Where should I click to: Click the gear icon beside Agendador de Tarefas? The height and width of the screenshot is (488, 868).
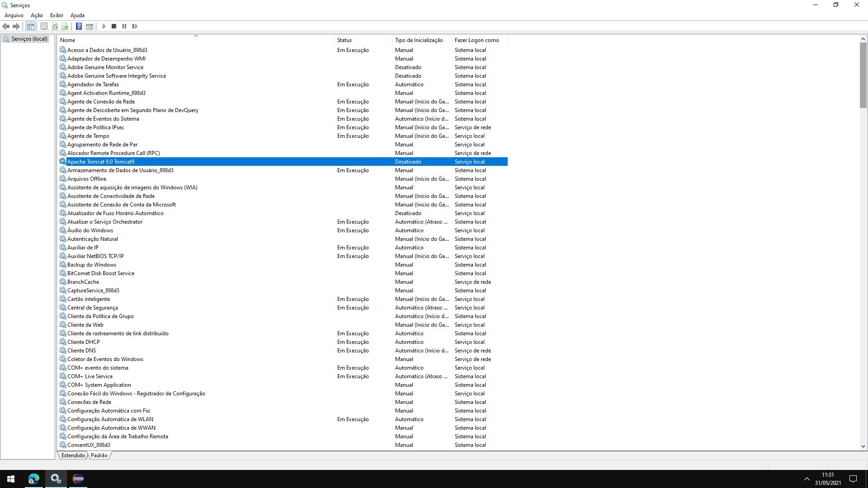[63, 84]
